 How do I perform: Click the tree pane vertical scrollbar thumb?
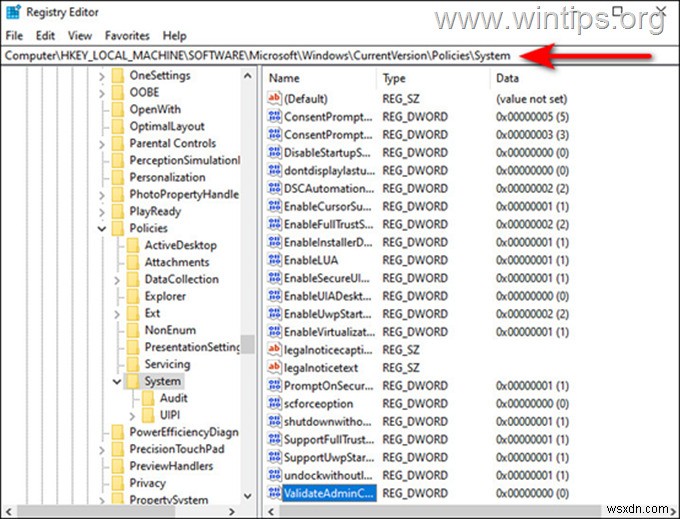pos(248,345)
